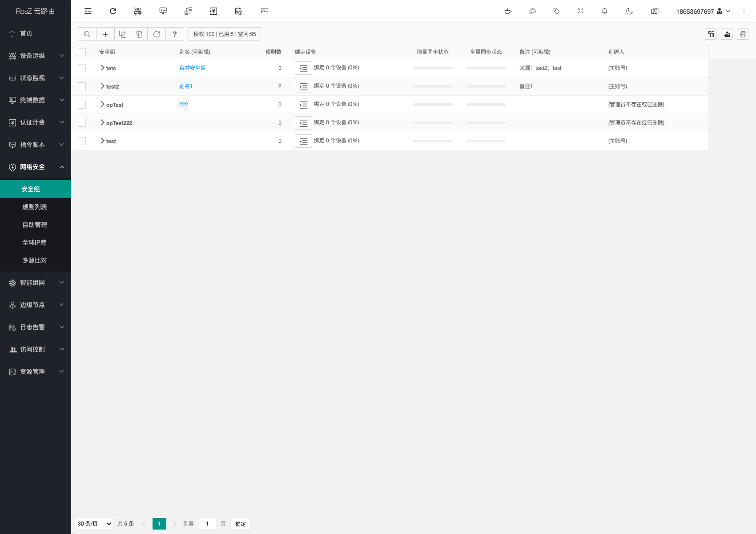Open the 30 条/页 page size dropdown
756x534 pixels.
click(x=94, y=524)
